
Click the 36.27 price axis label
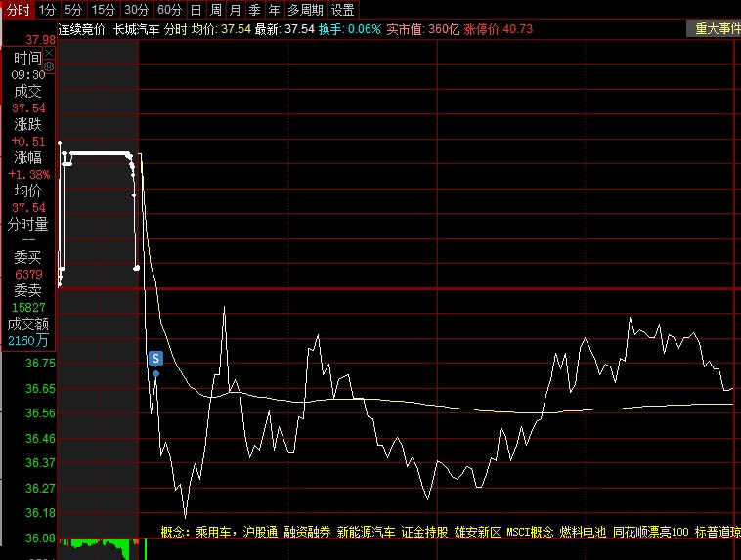point(40,488)
